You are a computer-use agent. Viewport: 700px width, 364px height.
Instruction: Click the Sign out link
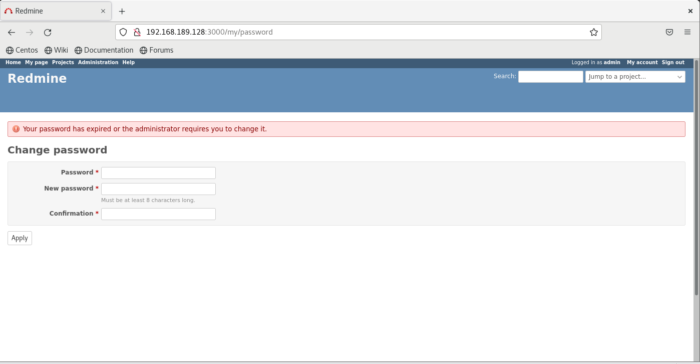673,63
